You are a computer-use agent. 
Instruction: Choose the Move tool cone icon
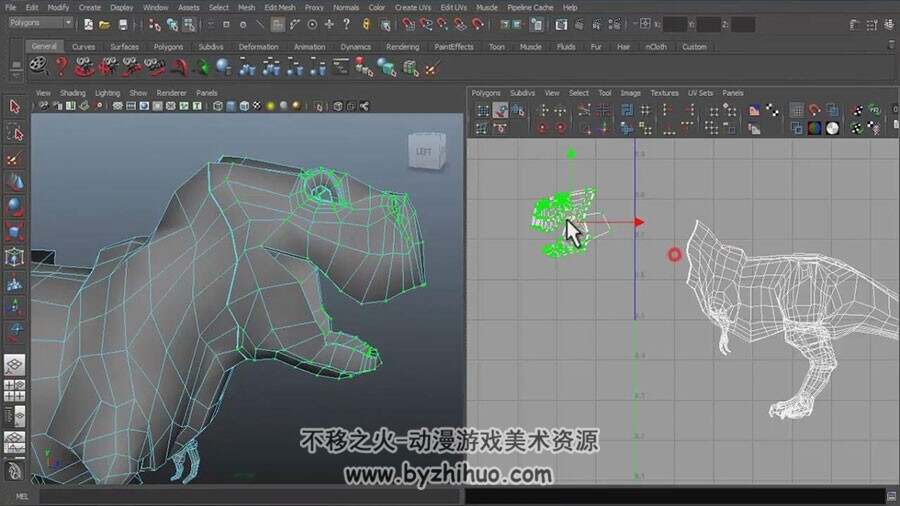[x=15, y=182]
